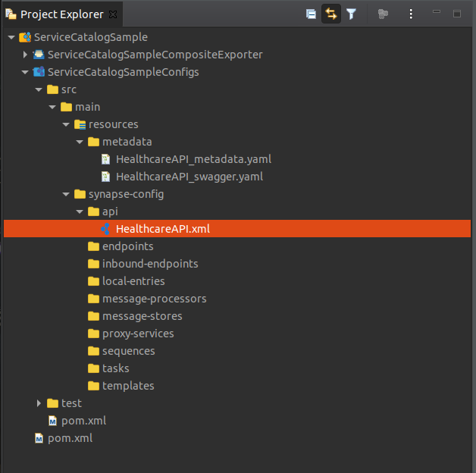
Task: Select the Project Explorer tab
Action: pyautogui.click(x=62, y=14)
